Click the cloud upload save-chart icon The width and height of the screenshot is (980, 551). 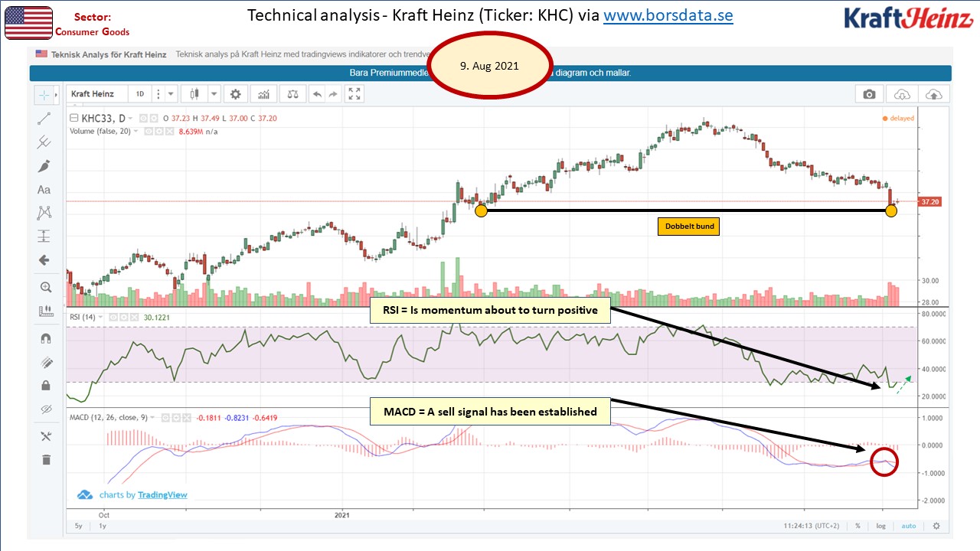934,94
